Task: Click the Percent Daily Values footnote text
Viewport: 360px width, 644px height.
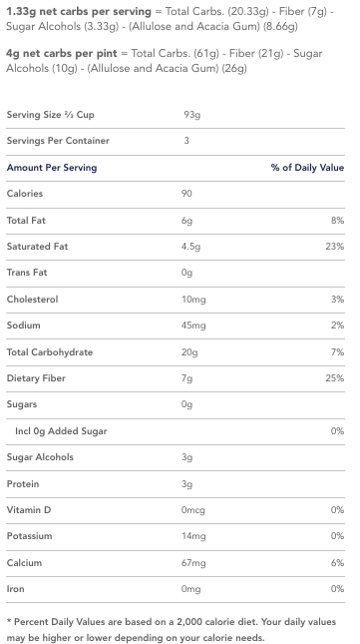Action: (x=172, y=630)
